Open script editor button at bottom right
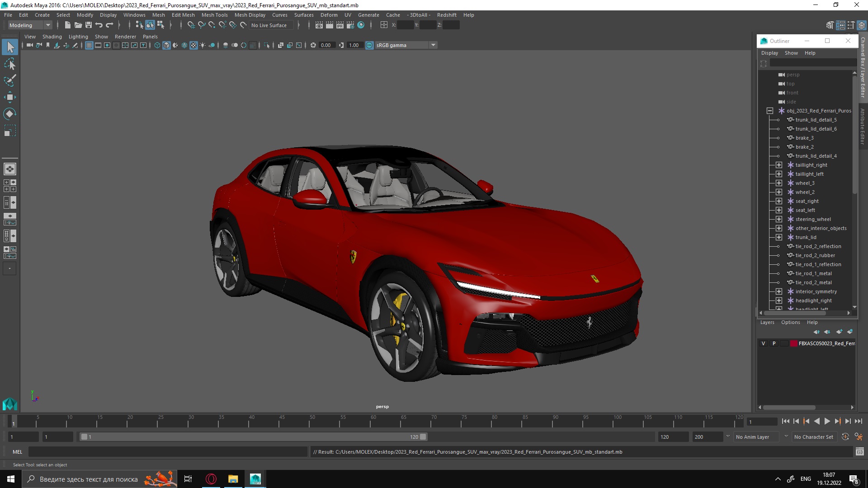The width and height of the screenshot is (868, 488). [859, 451]
